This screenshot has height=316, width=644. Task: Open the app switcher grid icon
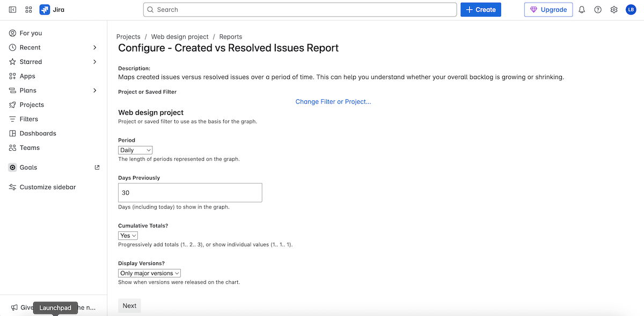28,10
